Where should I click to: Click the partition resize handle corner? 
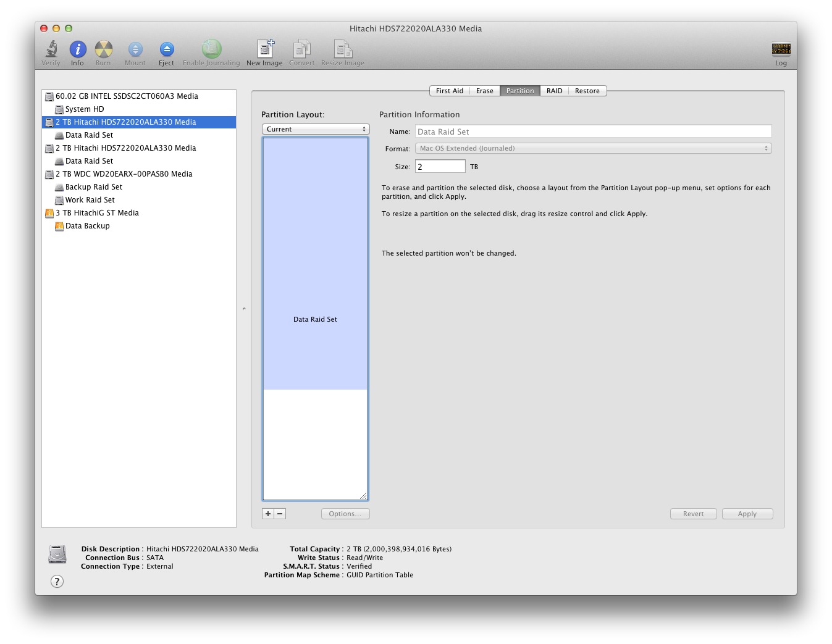[363, 496]
